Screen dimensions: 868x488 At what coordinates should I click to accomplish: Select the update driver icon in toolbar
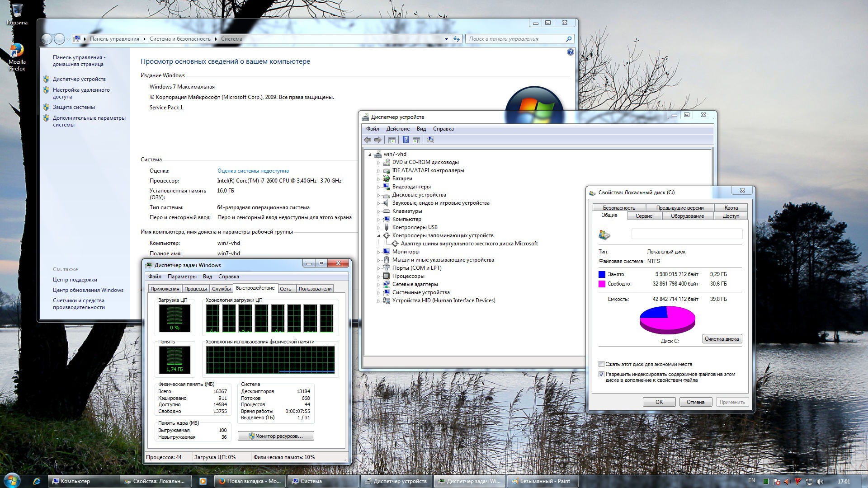coord(430,140)
